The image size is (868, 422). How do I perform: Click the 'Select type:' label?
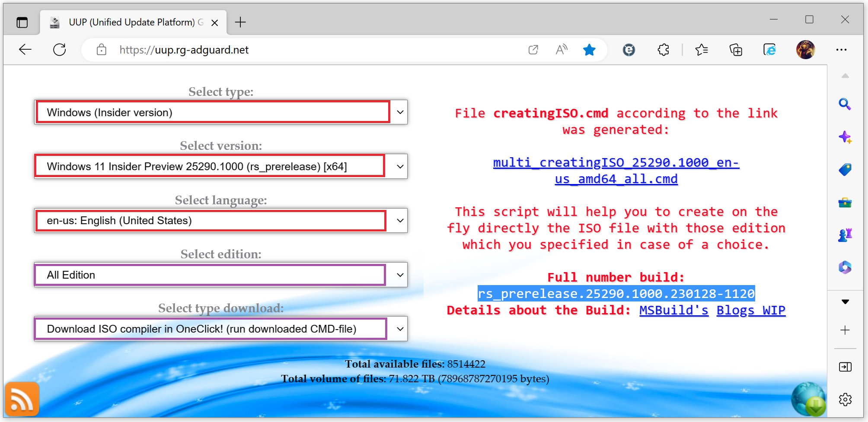[221, 92]
